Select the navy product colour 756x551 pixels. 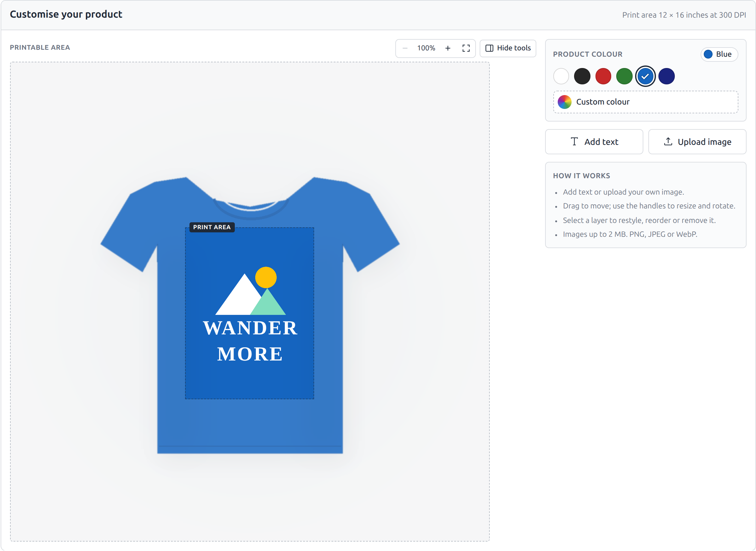click(666, 77)
